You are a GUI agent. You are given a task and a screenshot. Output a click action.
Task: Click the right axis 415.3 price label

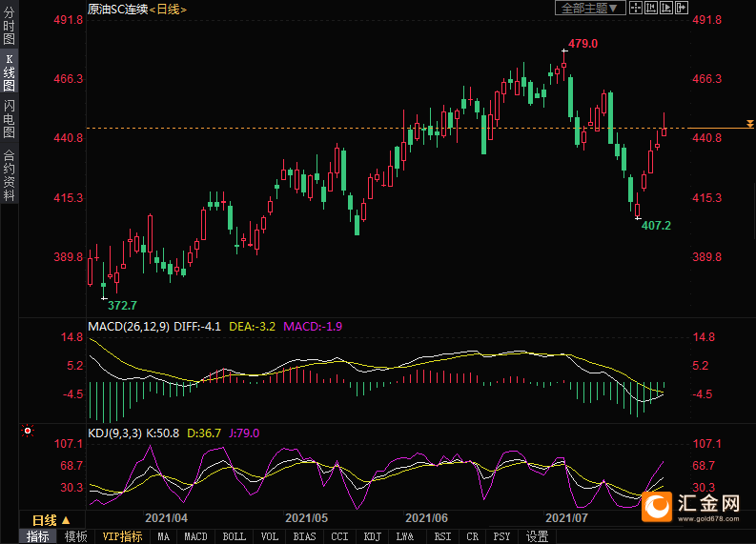(x=707, y=198)
